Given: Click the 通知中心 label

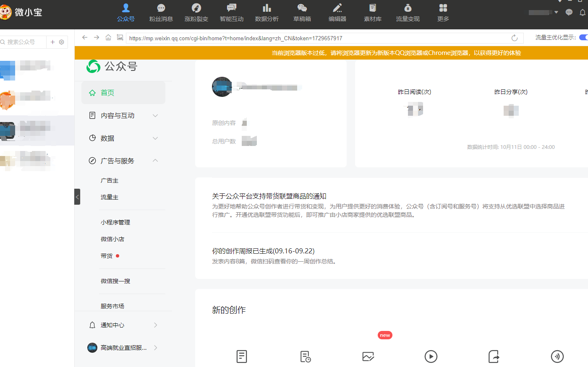Looking at the screenshot, I should pyautogui.click(x=112, y=325).
